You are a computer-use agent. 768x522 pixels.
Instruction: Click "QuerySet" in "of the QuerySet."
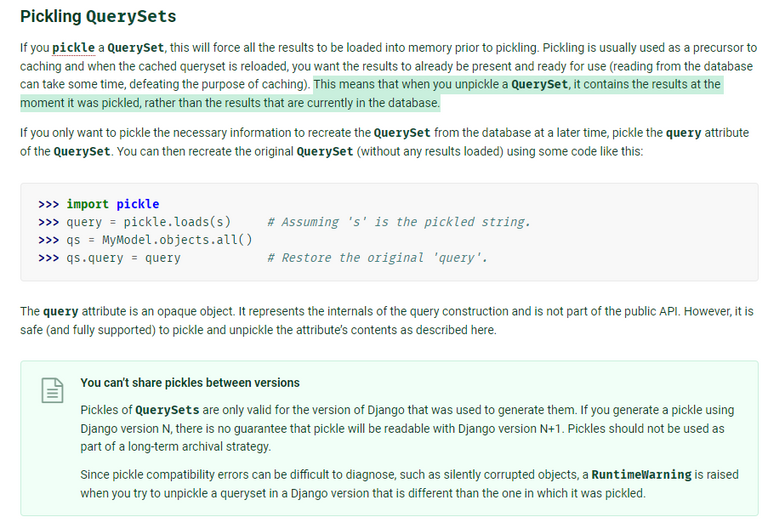(x=82, y=151)
